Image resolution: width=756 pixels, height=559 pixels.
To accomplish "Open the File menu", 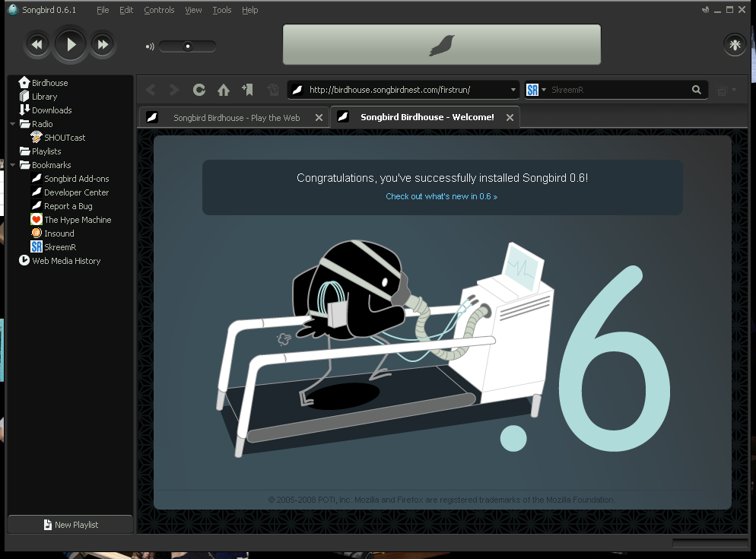I will click(x=103, y=10).
